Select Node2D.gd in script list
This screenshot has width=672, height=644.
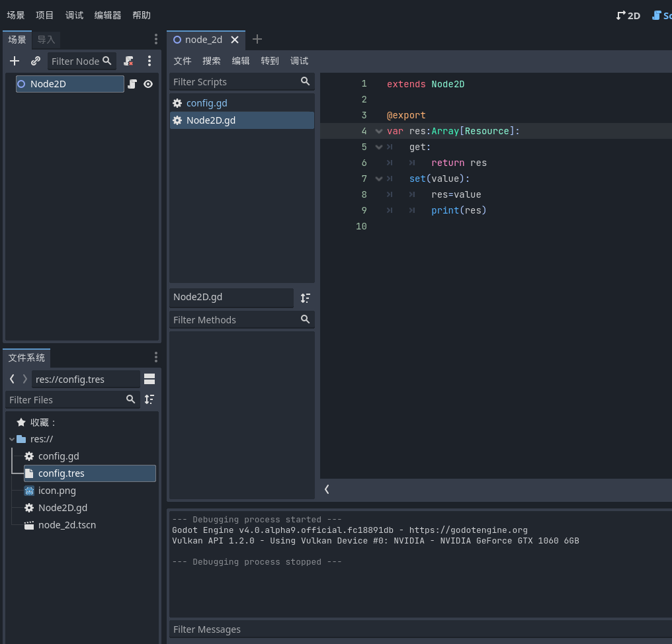coord(242,120)
